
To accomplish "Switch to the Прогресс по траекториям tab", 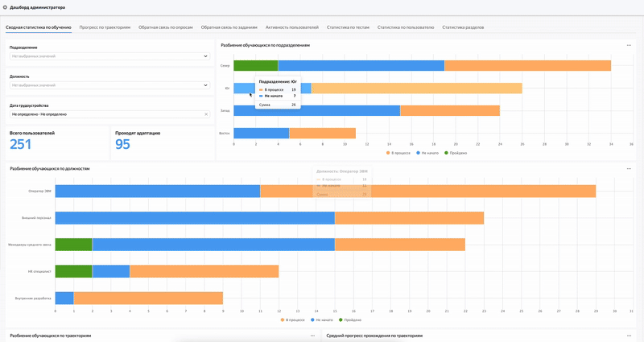I will pos(105,27).
